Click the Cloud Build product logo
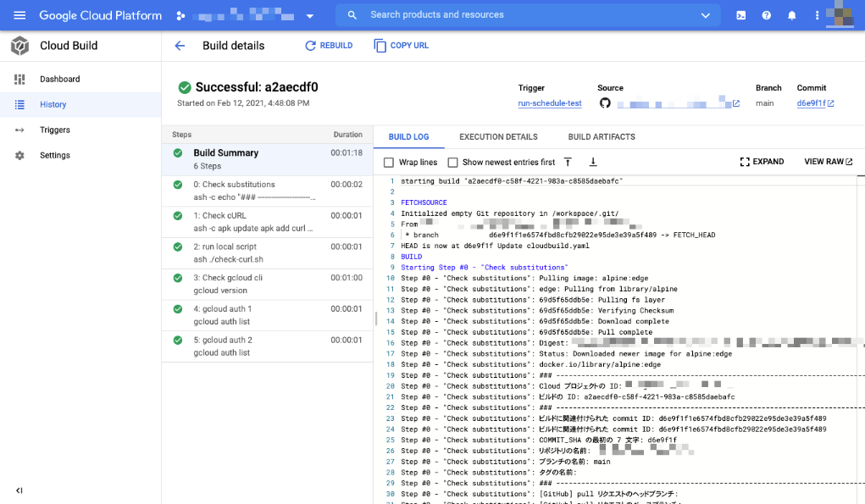 coord(19,46)
